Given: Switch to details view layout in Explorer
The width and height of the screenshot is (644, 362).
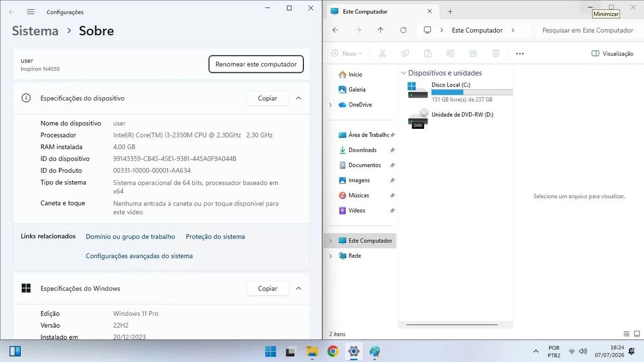Looking at the screenshot, I should (x=626, y=334).
